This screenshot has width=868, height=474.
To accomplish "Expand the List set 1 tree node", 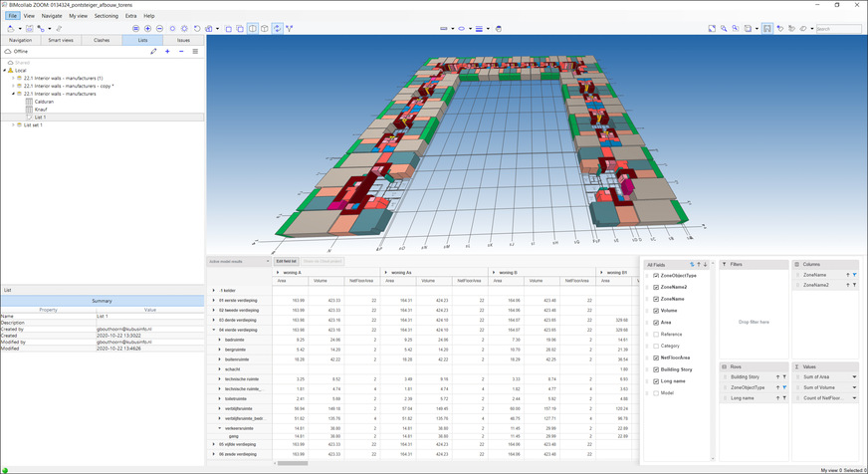I will click(x=14, y=124).
